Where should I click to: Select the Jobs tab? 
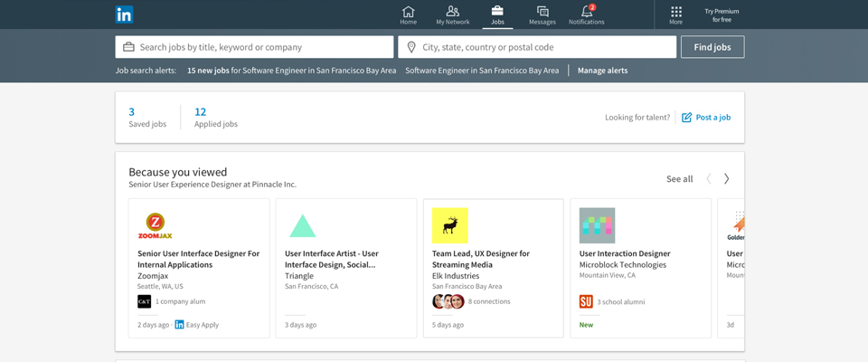497,15
